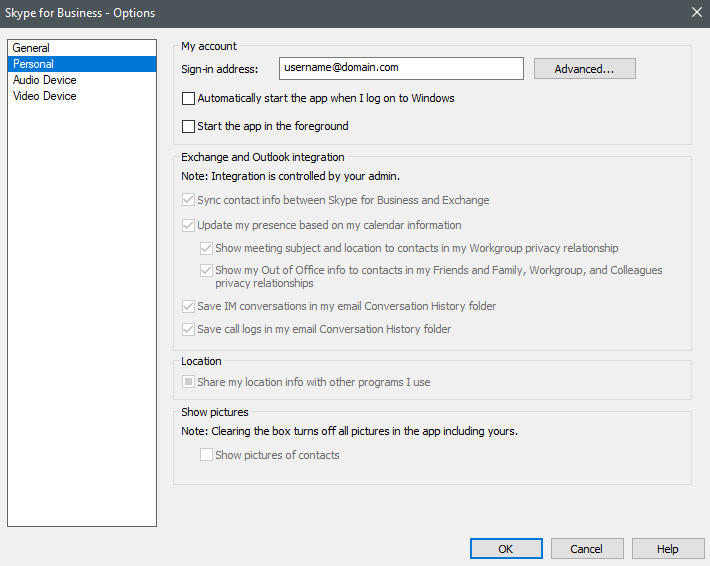
Task: Click the 'Show pictures' group heading
Action: click(x=215, y=412)
